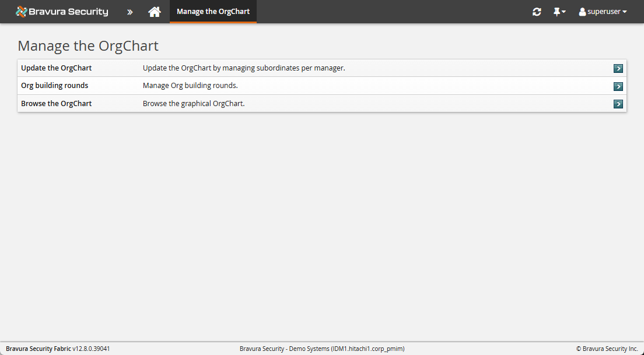This screenshot has width=644, height=355.
Task: Open the pin options dropdown arrow
Action: click(x=564, y=11)
